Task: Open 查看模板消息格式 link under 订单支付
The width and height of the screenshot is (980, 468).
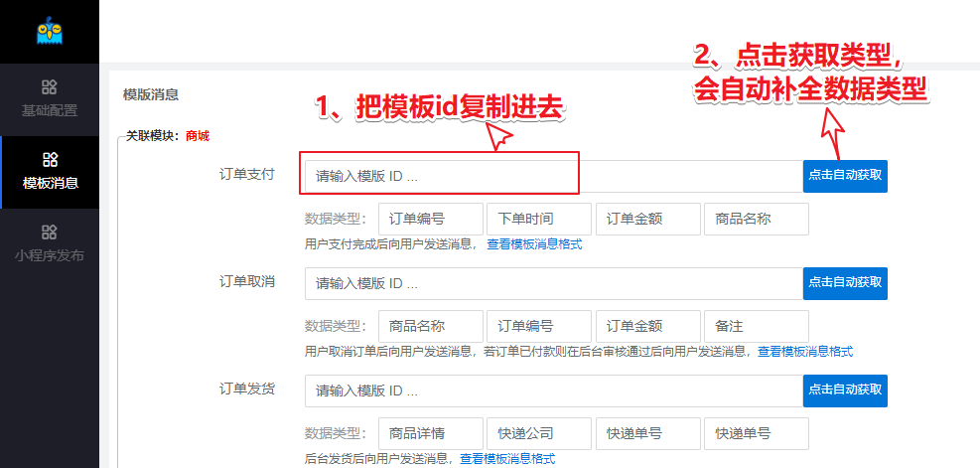Action: [534, 244]
